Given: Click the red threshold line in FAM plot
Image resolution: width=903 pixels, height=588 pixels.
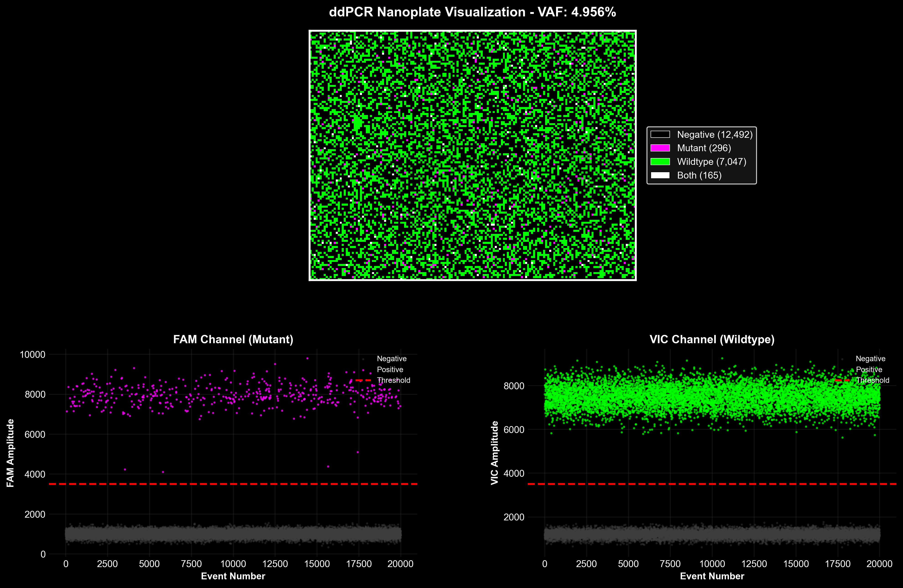Looking at the screenshot, I should pos(233,484).
